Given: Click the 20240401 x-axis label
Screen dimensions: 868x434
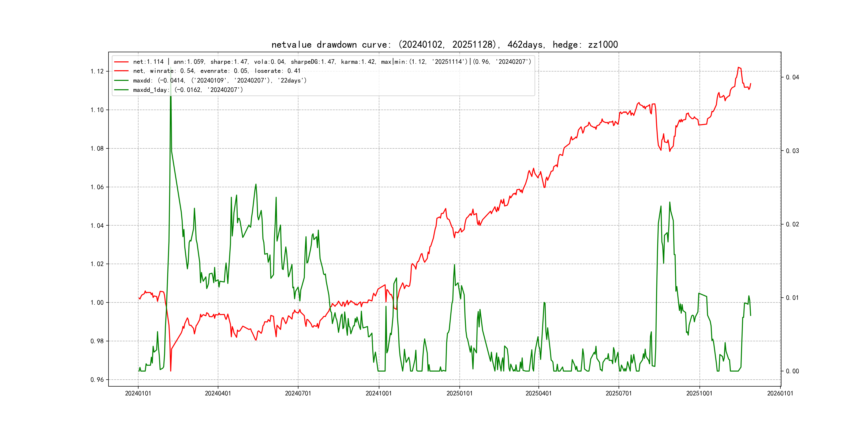Looking at the screenshot, I should click(x=218, y=394).
